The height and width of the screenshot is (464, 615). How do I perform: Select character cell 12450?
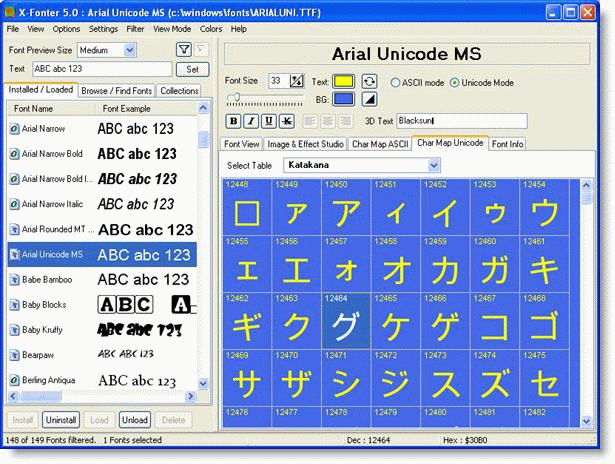point(346,207)
